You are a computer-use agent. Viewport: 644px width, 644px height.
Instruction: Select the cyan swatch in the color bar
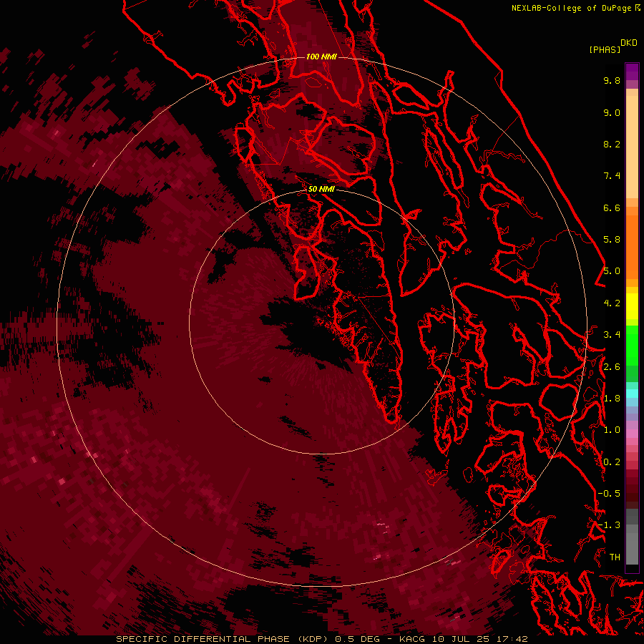coord(632,394)
